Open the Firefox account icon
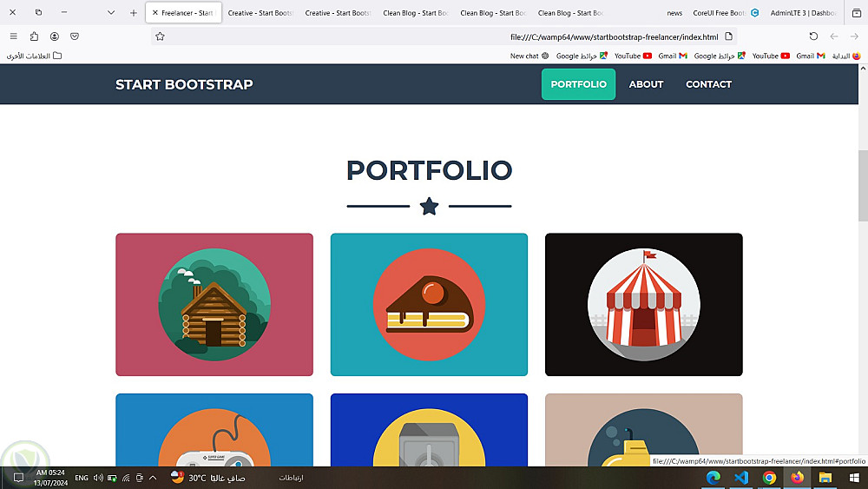 coord(54,36)
